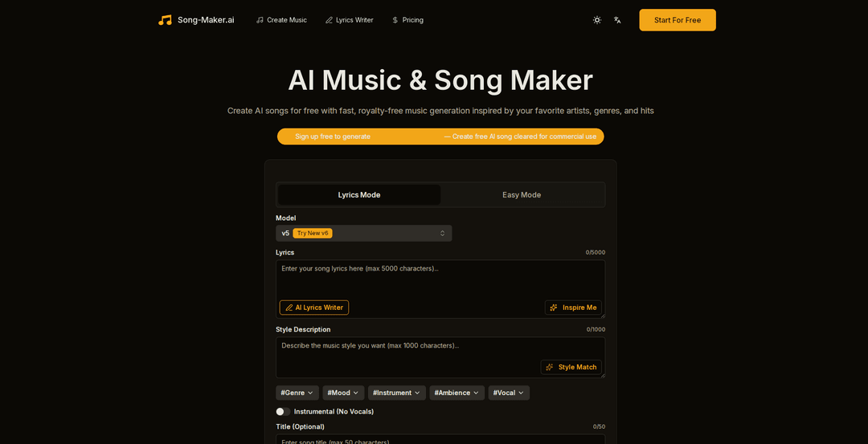
Task: Click the Title 0/50 counter
Action: pos(599,427)
